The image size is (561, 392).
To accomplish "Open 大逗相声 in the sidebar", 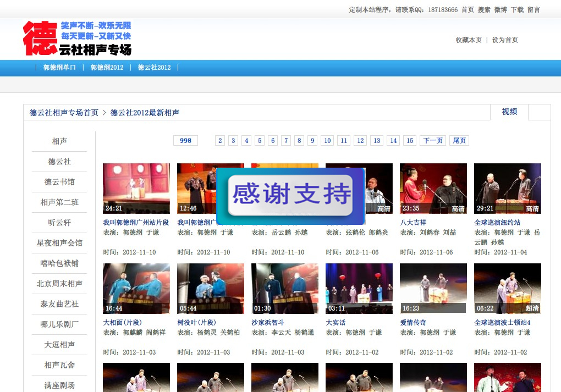I will click(59, 345).
